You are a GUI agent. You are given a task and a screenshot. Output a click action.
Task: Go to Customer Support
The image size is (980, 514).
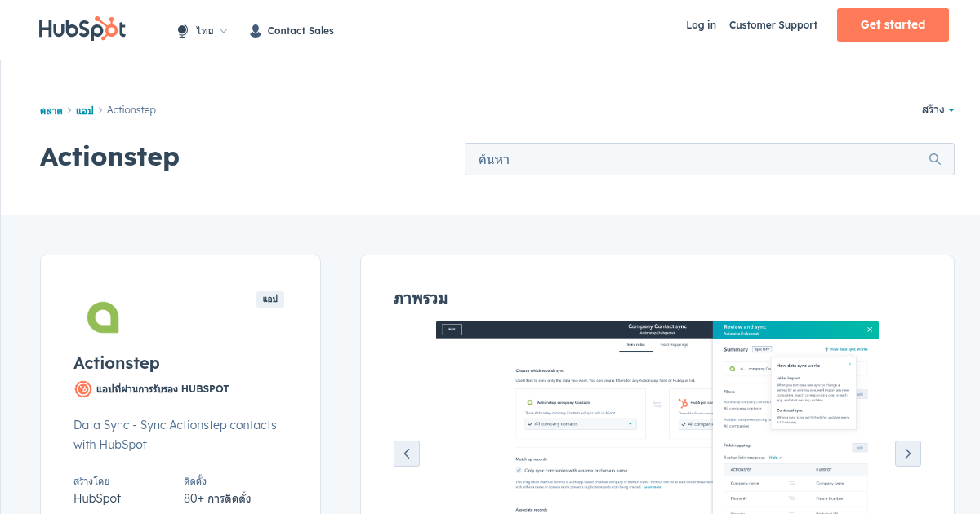coord(773,25)
